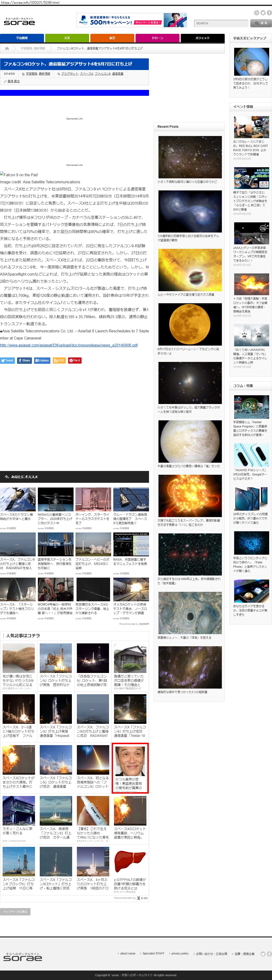Open the strawberry moon post thumbnail
Screen dimensions: 272x980
(x=190, y=324)
